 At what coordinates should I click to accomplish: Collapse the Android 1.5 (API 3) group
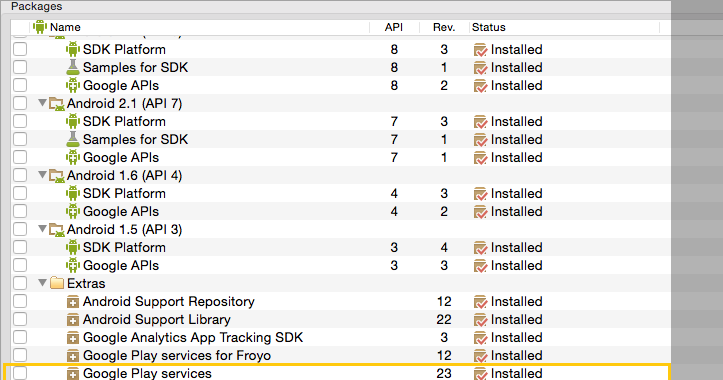pyautogui.click(x=42, y=228)
